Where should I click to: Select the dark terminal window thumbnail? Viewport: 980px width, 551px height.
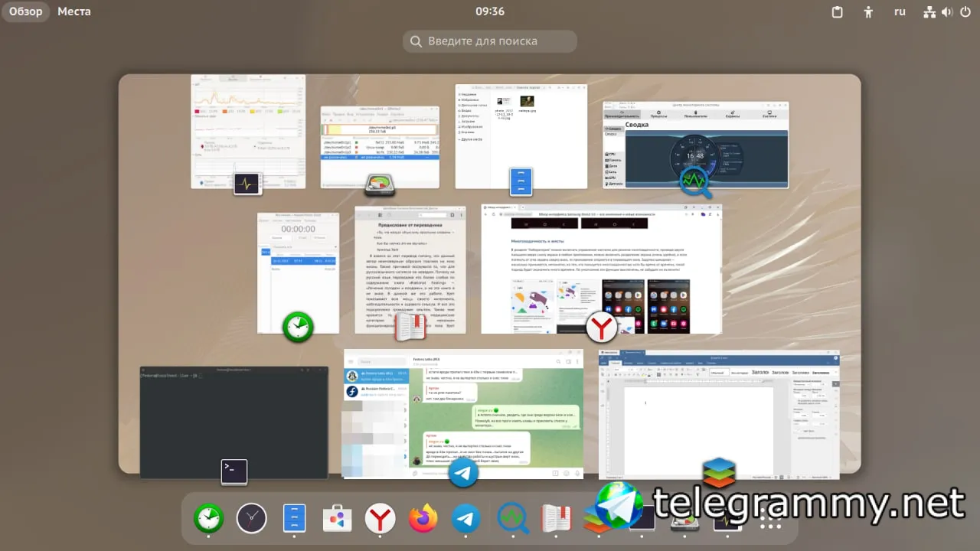pyautogui.click(x=234, y=422)
